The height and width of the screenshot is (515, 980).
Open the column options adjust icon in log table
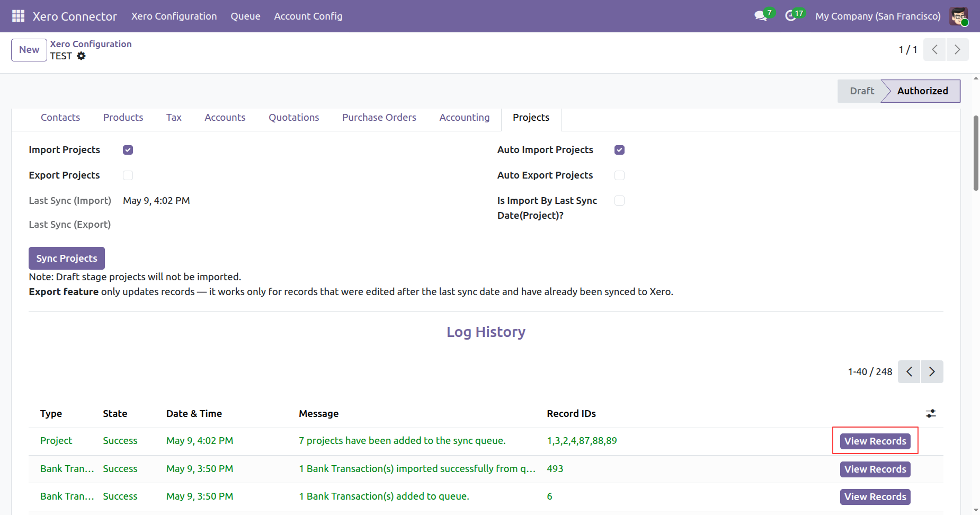point(931,413)
